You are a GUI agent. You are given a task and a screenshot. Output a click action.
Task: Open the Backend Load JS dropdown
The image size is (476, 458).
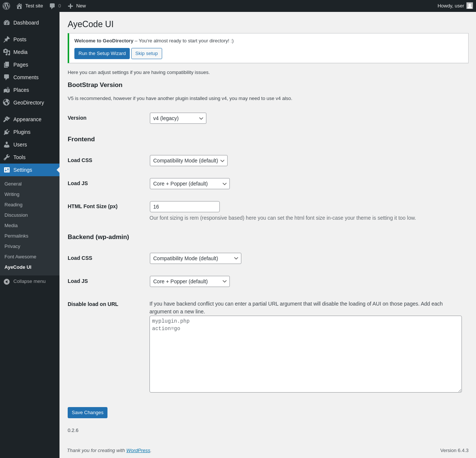[190, 281]
